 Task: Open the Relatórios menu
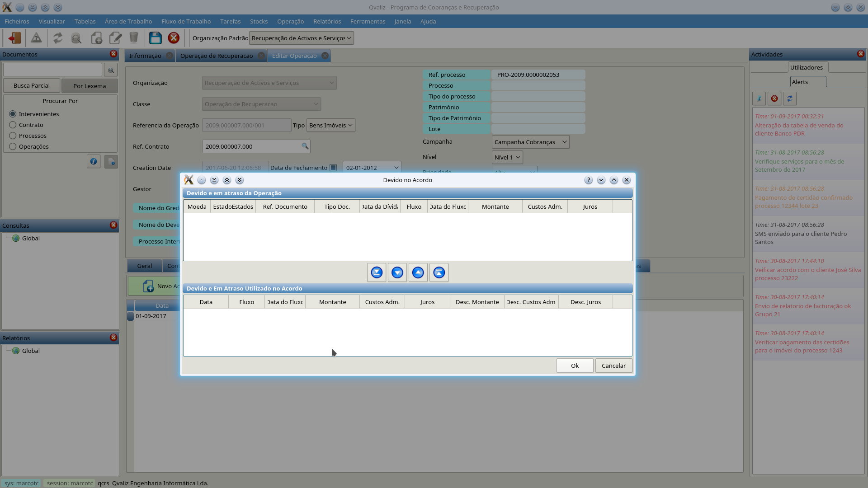click(x=327, y=21)
